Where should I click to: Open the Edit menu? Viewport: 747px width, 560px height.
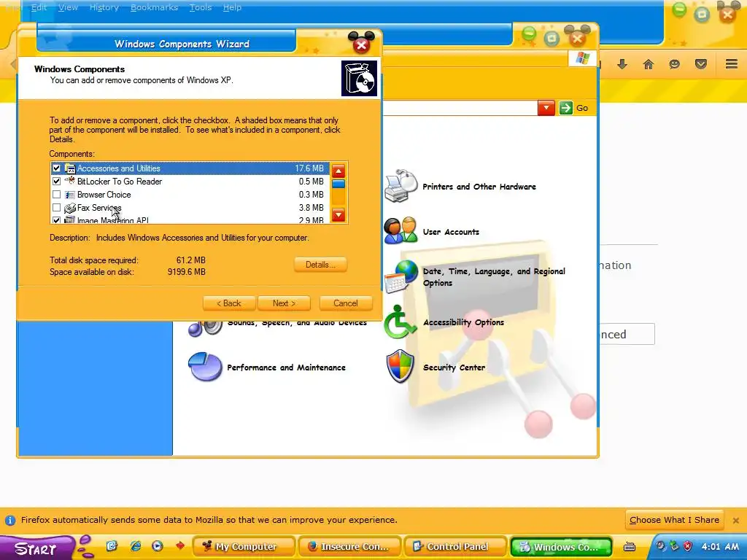(x=39, y=7)
